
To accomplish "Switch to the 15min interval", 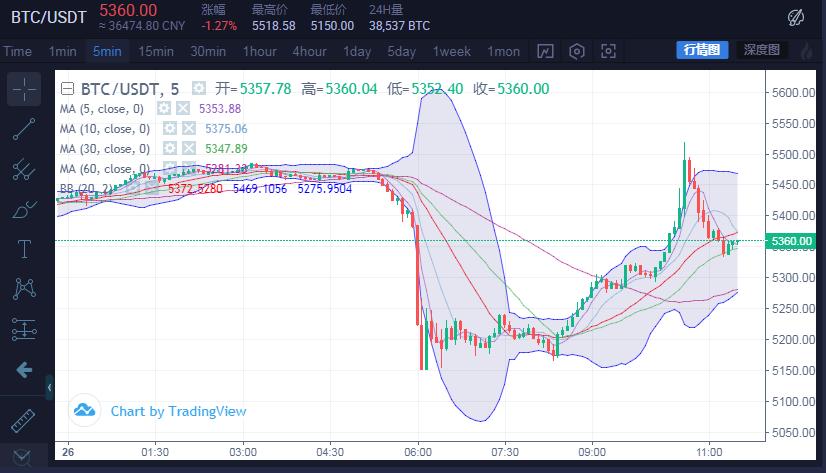I will coord(156,51).
